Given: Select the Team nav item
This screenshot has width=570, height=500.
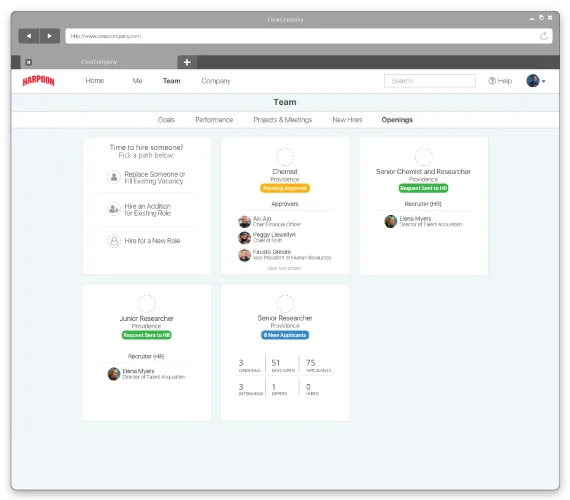Looking at the screenshot, I should point(172,81).
